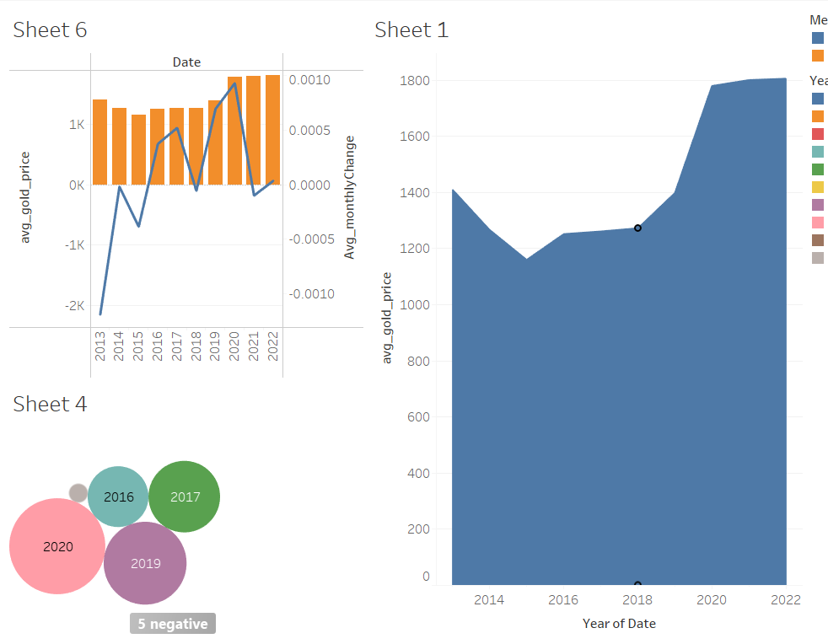Click the "Year of Date" axis title

click(619, 624)
